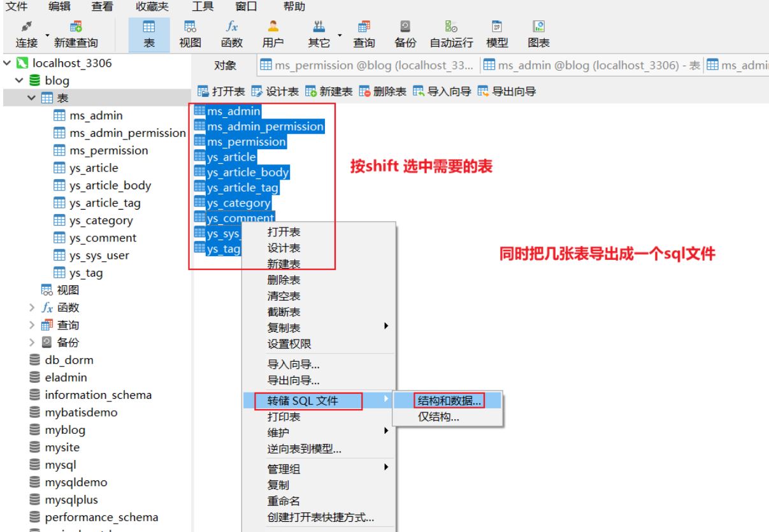Screen dimensions: 769x532
Task: Expand the 复制表 submenu arrow
Action: point(385,326)
